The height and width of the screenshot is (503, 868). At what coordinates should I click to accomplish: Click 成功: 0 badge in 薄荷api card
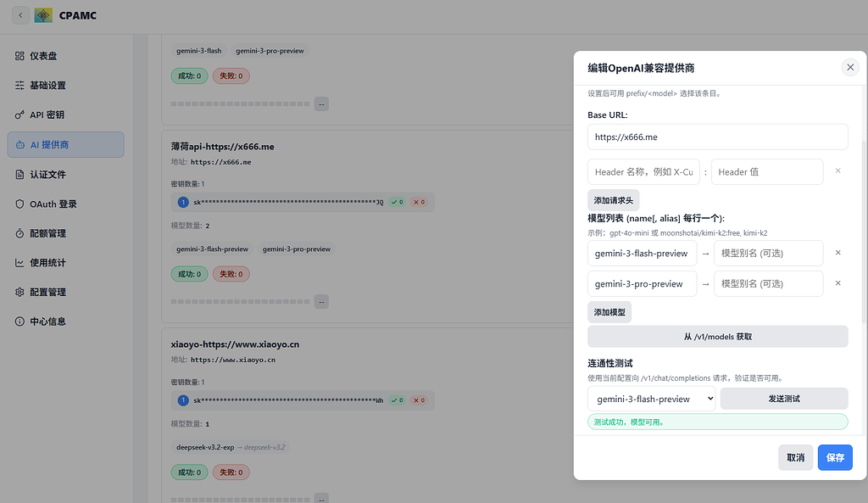(x=189, y=274)
